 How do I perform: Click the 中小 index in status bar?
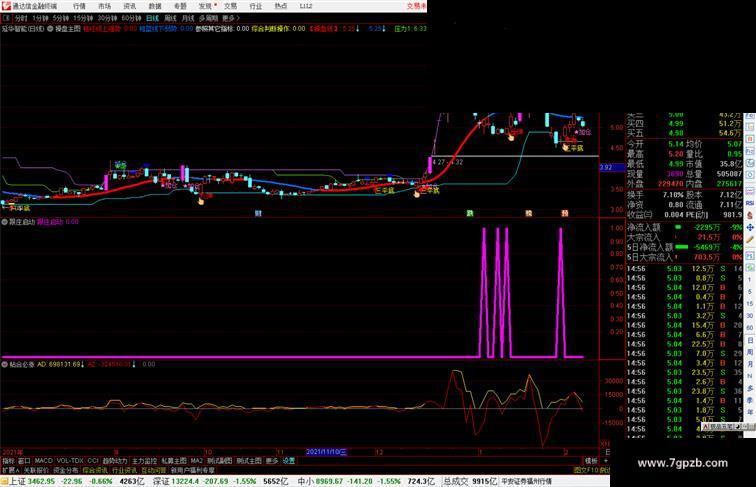pyautogui.click(x=306, y=481)
